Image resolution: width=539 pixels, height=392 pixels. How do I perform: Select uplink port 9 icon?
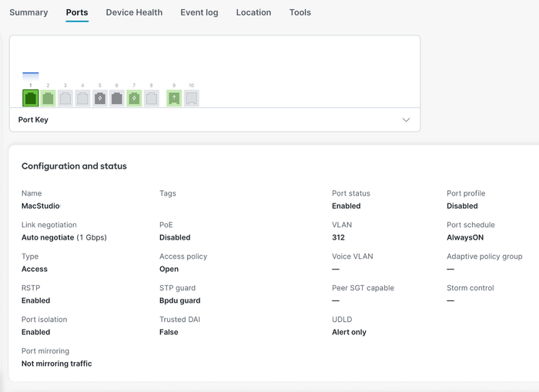pos(174,98)
